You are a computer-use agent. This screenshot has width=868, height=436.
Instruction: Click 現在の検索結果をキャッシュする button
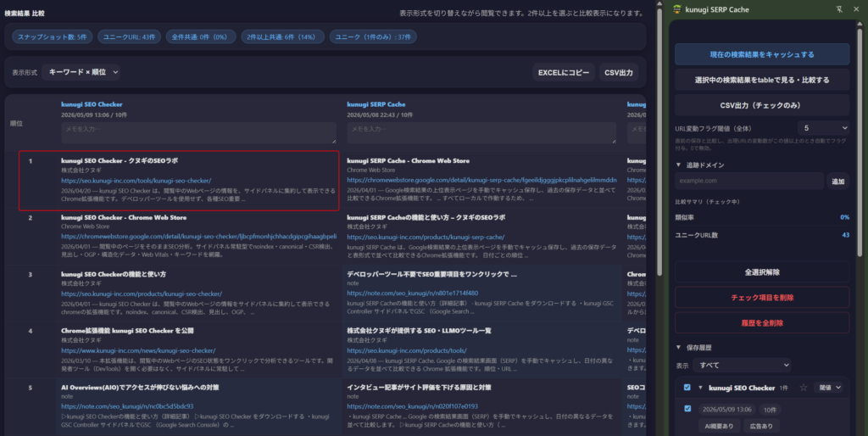[x=762, y=54]
